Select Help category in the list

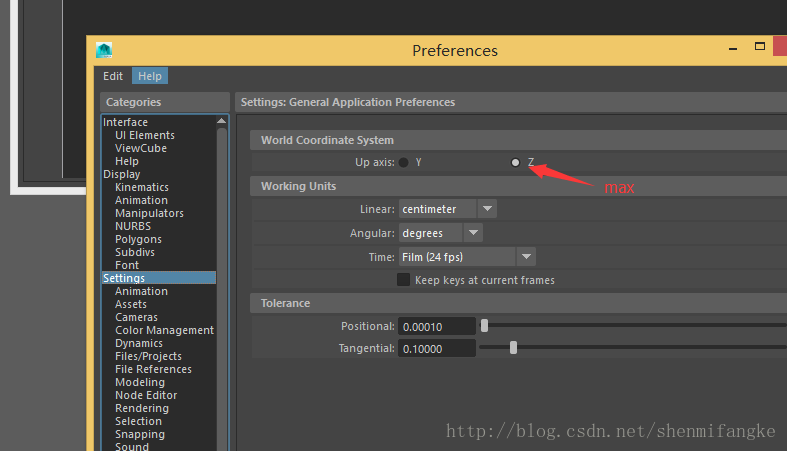tap(126, 161)
